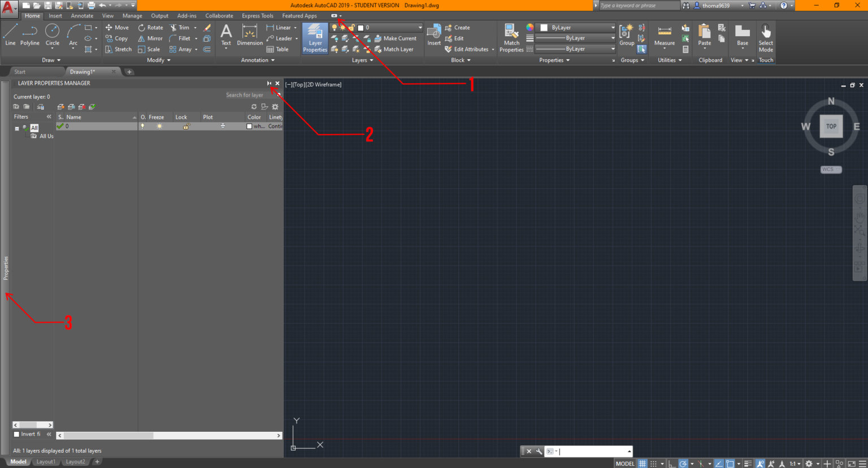
Task: Freeze layer 0 by clicking its sun icon
Action: (x=159, y=125)
